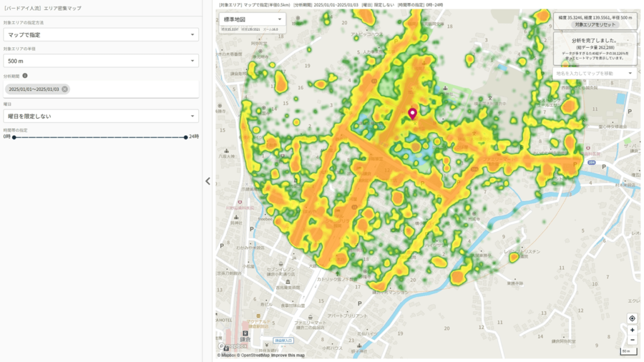
Task: Click the Improve this map link
Action: tap(290, 355)
